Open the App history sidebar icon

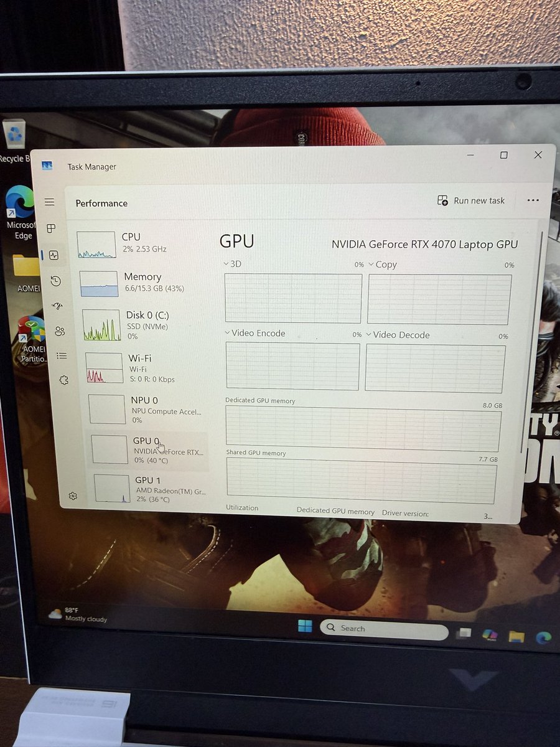[x=56, y=281]
